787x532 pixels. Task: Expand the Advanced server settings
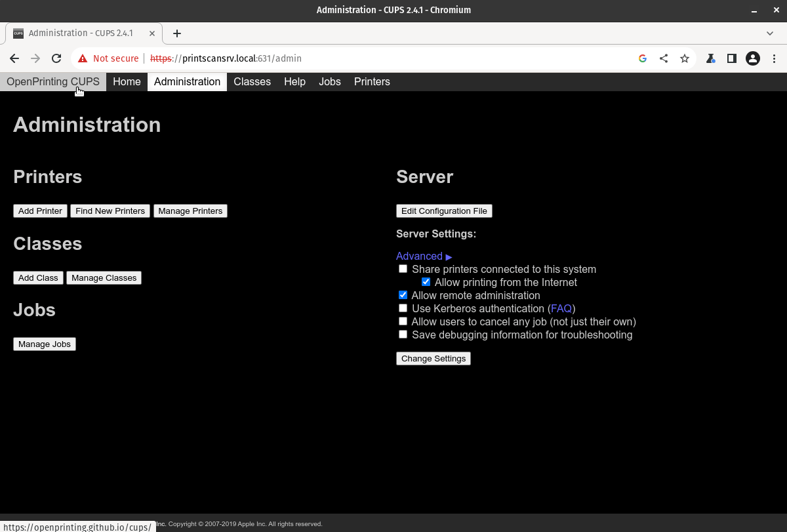click(424, 256)
